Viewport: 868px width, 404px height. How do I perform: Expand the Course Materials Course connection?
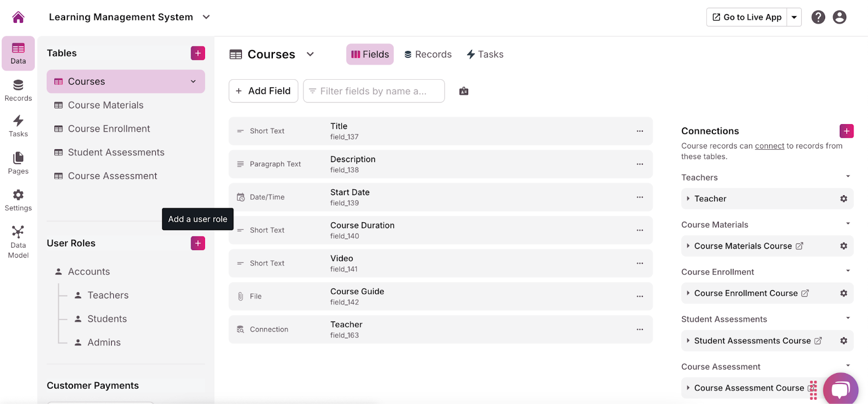688,246
